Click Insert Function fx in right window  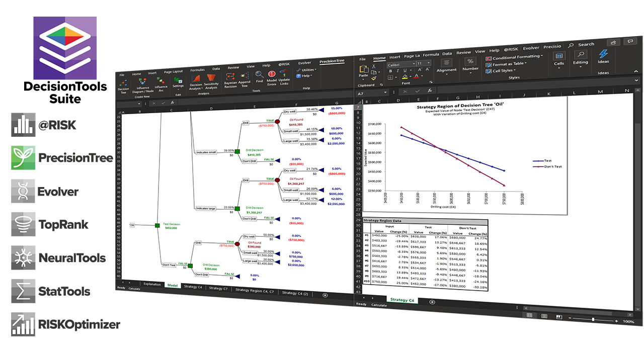point(430,90)
